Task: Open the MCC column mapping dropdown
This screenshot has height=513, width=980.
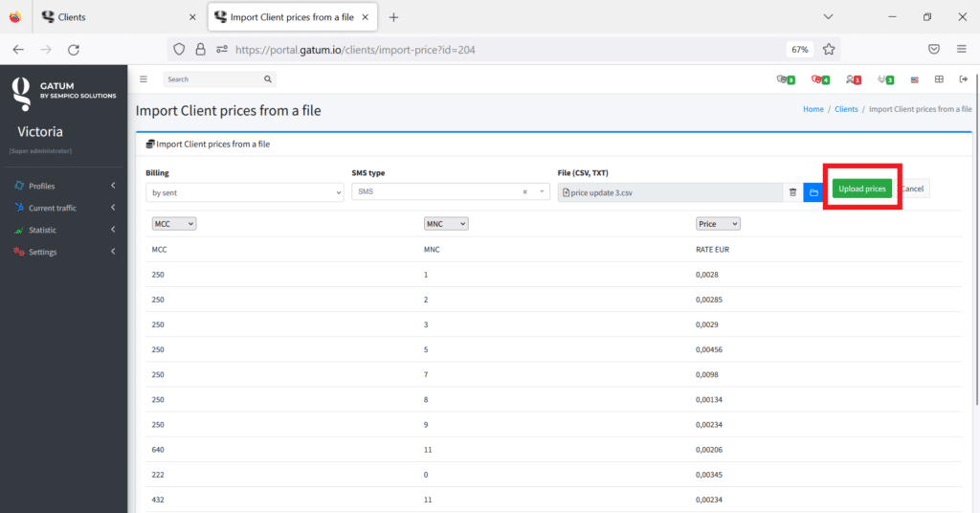Action: coord(174,224)
